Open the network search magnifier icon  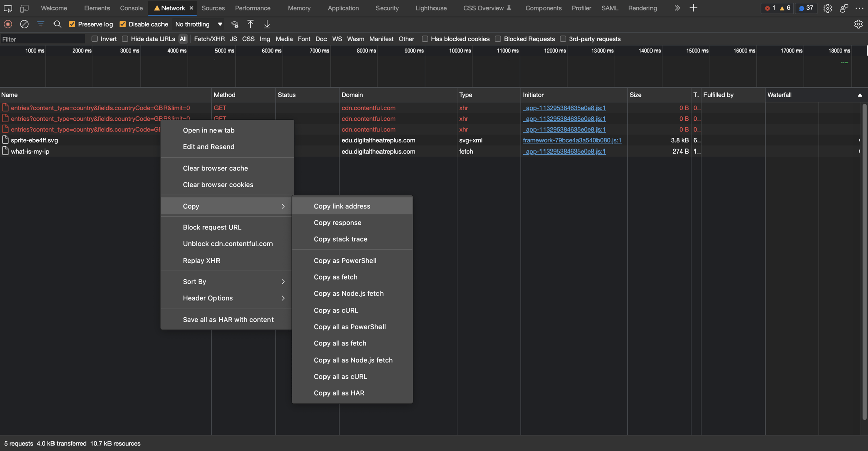(x=58, y=24)
